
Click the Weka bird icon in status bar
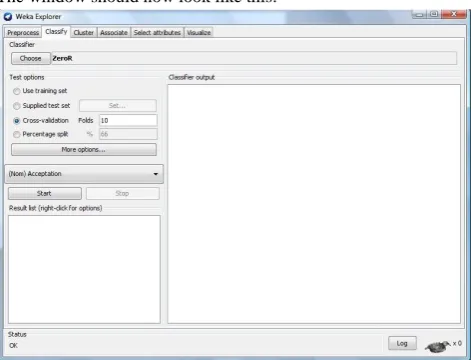point(438,347)
